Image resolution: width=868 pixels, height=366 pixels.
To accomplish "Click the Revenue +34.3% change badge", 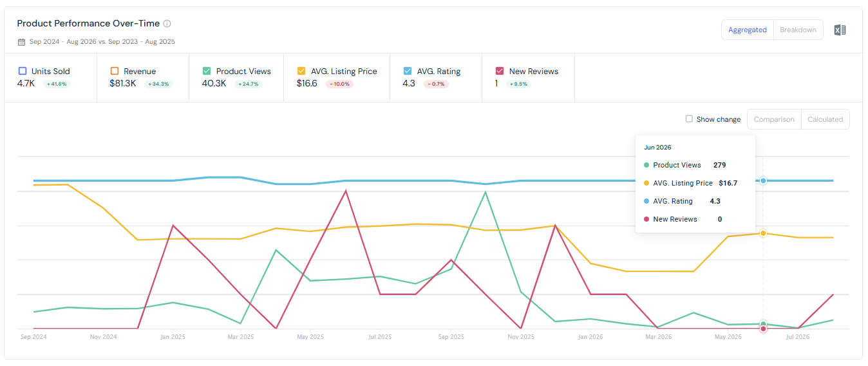I will click(159, 84).
